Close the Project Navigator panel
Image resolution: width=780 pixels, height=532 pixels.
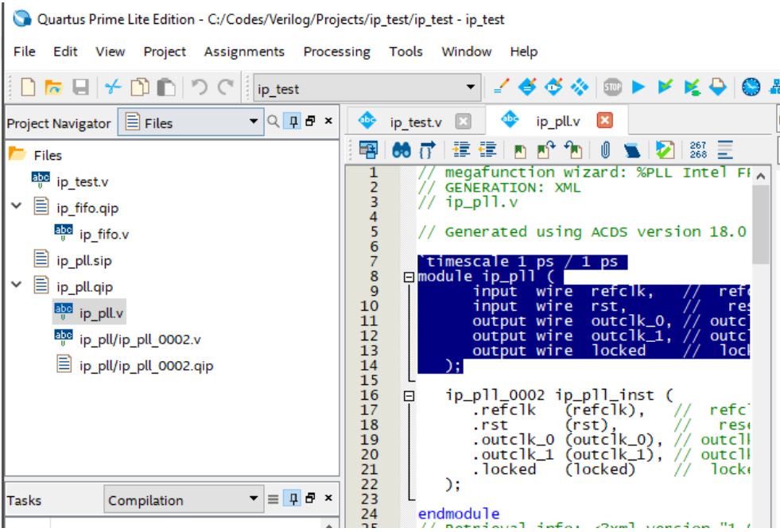point(328,121)
